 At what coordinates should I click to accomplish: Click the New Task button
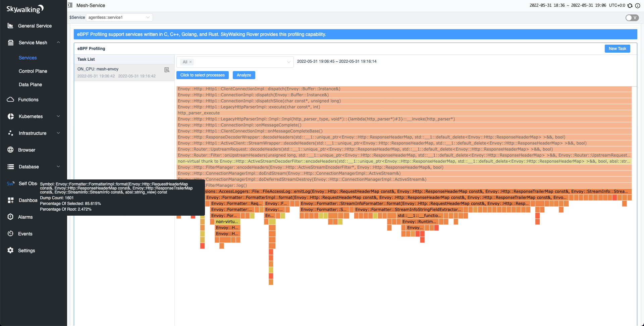point(617,48)
